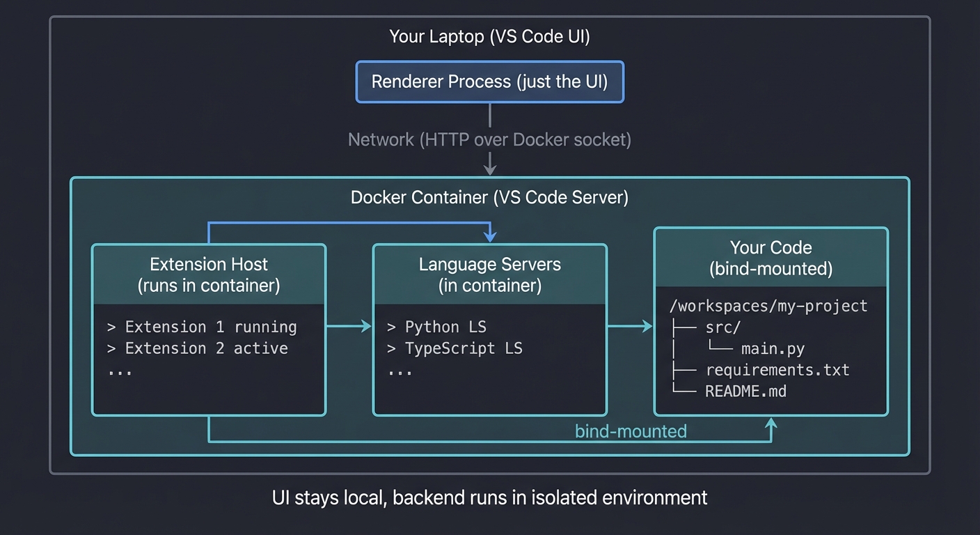
Task: Open the requirements.txt file
Action: 777,370
